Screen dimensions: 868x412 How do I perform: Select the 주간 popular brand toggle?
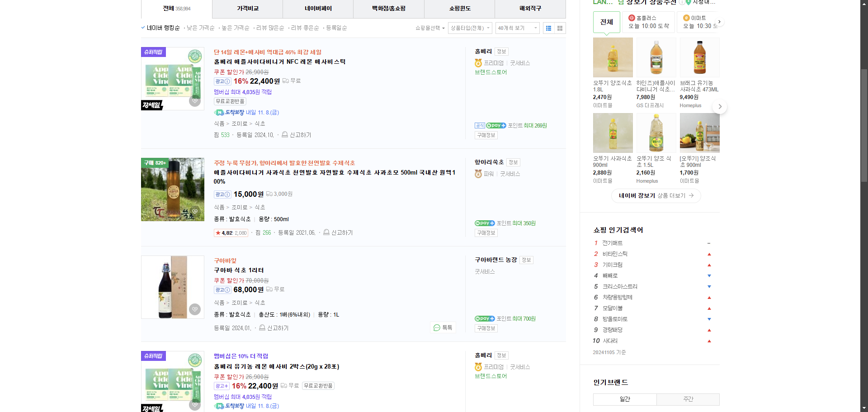point(688,399)
